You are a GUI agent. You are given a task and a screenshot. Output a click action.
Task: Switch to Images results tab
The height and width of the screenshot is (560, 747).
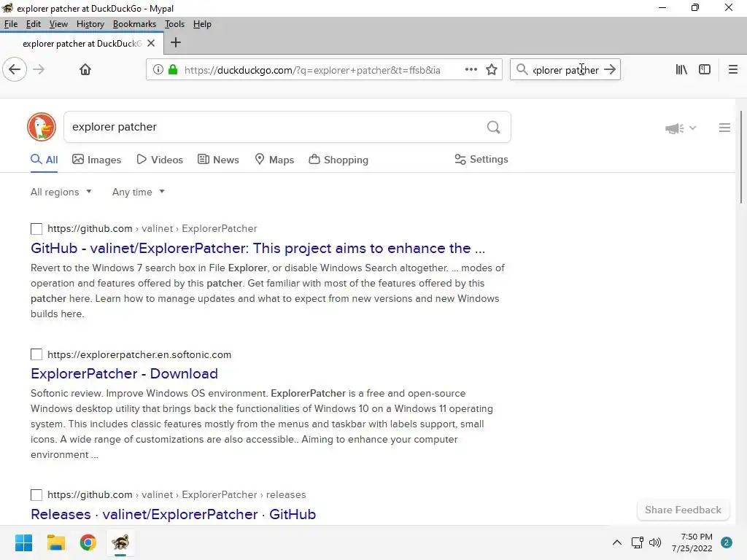[x=97, y=160]
